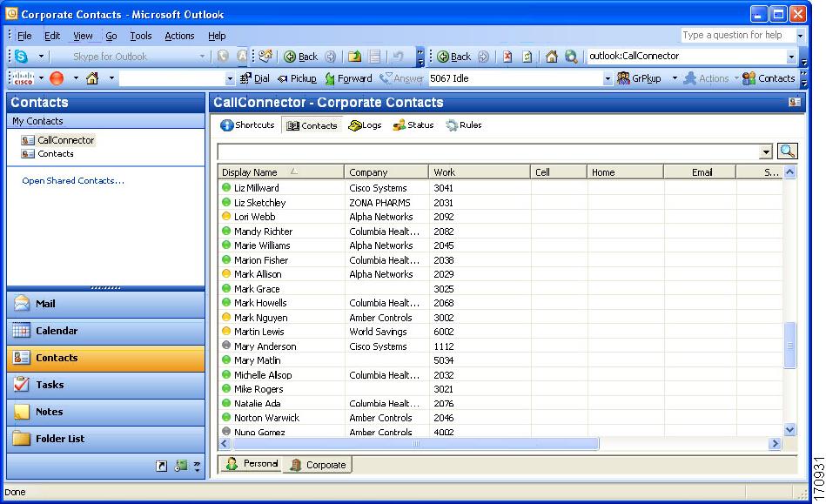Click the red status circle icon
Viewport: 826px width, 504px height.
[57, 78]
